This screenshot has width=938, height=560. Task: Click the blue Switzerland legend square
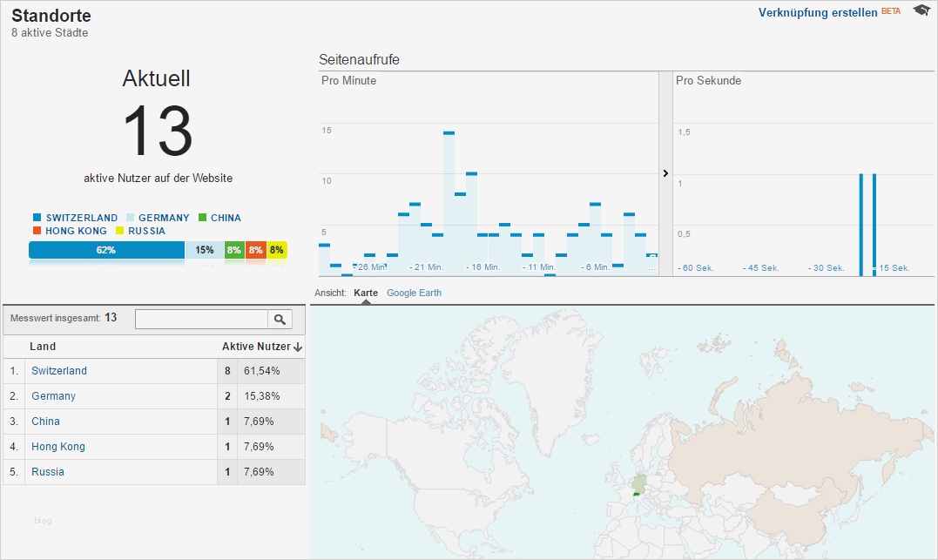37,217
